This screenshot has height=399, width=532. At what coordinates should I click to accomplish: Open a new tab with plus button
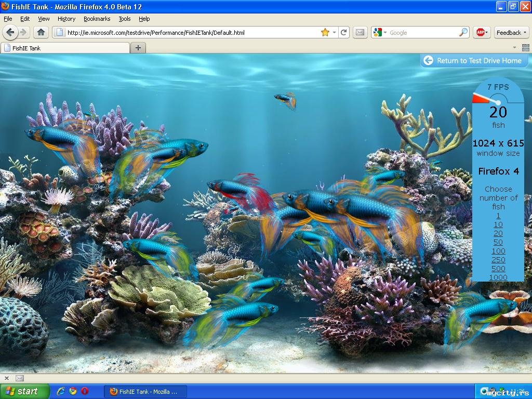pos(138,48)
